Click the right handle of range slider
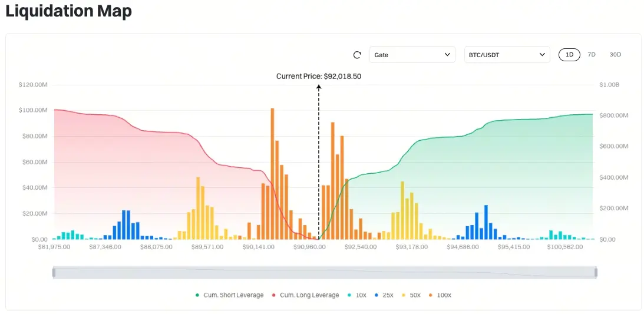The height and width of the screenshot is (314, 644). 596,273
